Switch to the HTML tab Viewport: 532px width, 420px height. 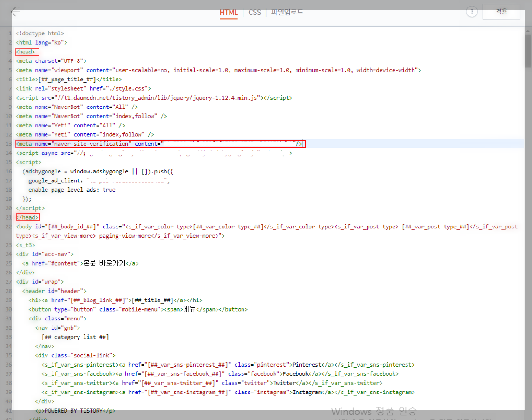tap(228, 13)
